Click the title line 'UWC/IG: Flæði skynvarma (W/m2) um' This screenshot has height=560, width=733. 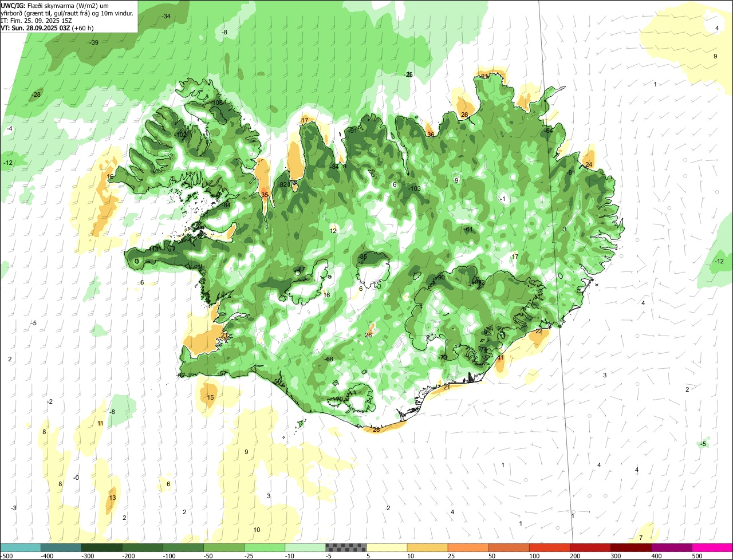(x=54, y=5)
